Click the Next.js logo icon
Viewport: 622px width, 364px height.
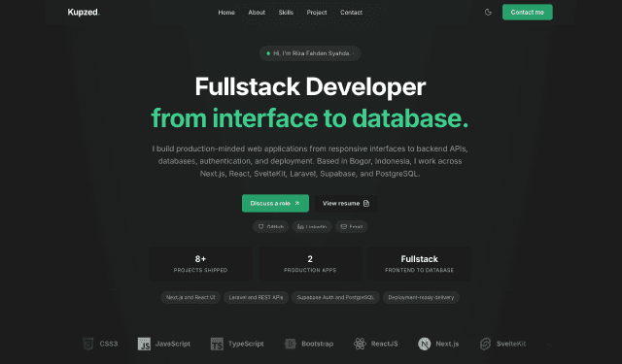tap(424, 344)
